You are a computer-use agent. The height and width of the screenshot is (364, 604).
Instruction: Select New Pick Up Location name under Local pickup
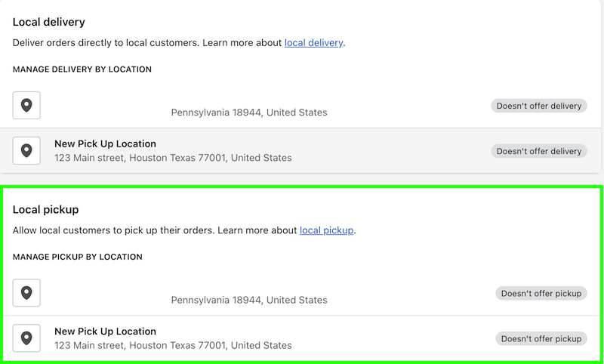click(105, 332)
